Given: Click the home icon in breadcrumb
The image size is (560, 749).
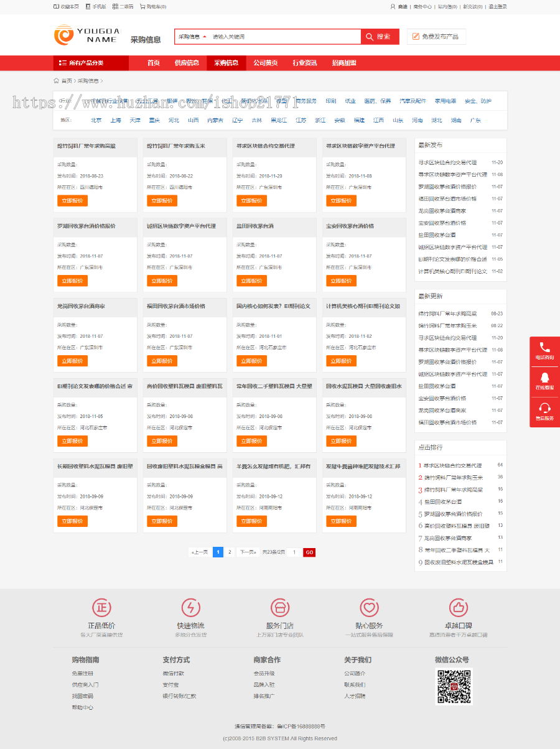Looking at the screenshot, I should tap(57, 80).
